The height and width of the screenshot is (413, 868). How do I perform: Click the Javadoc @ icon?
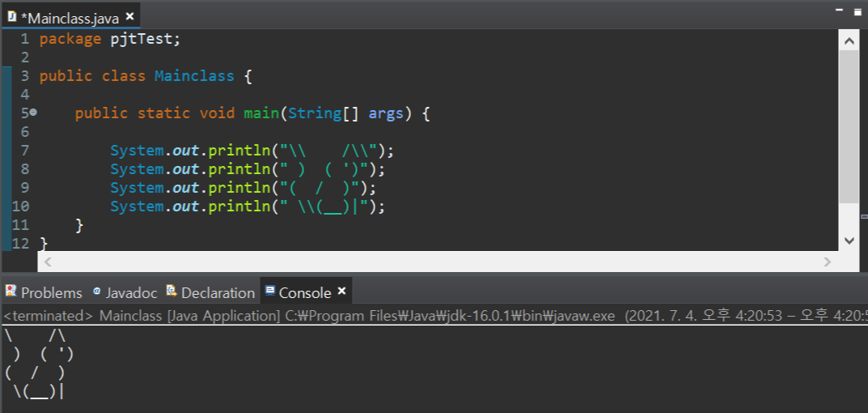pos(97,291)
